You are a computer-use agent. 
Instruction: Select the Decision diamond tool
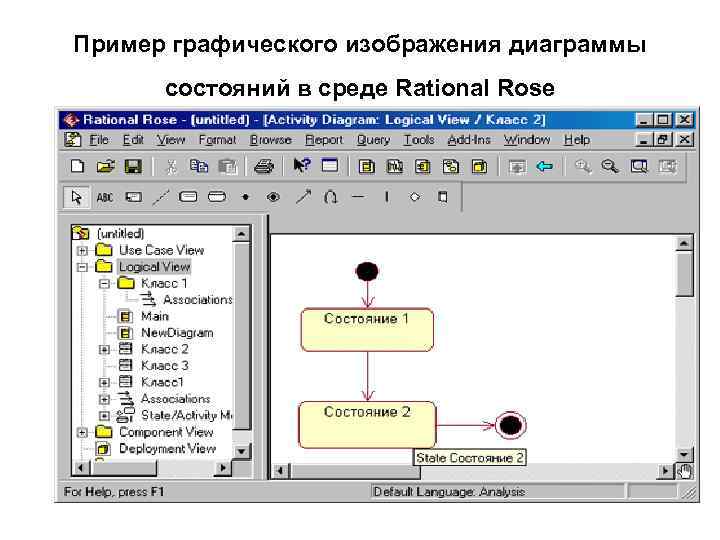pos(415,197)
